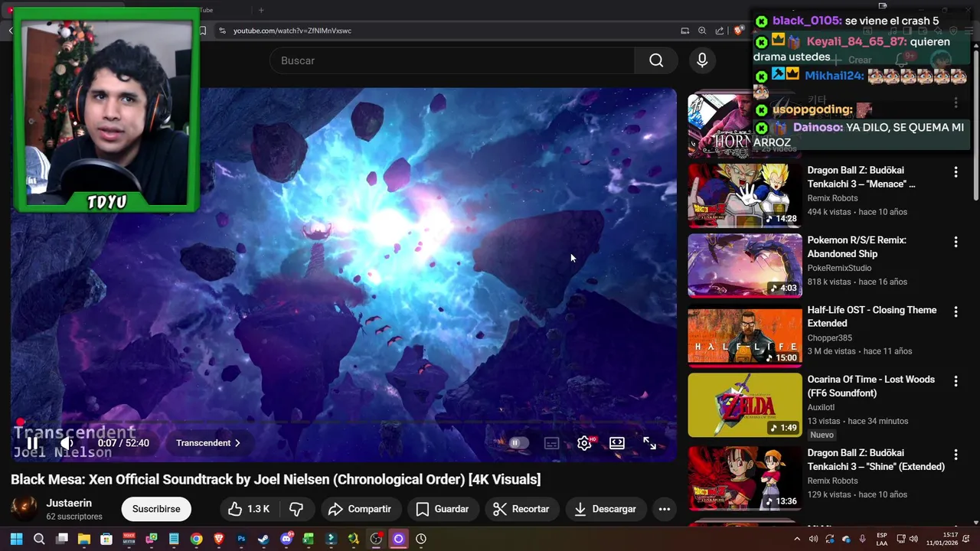Open Excel from taskbar

coord(309,539)
